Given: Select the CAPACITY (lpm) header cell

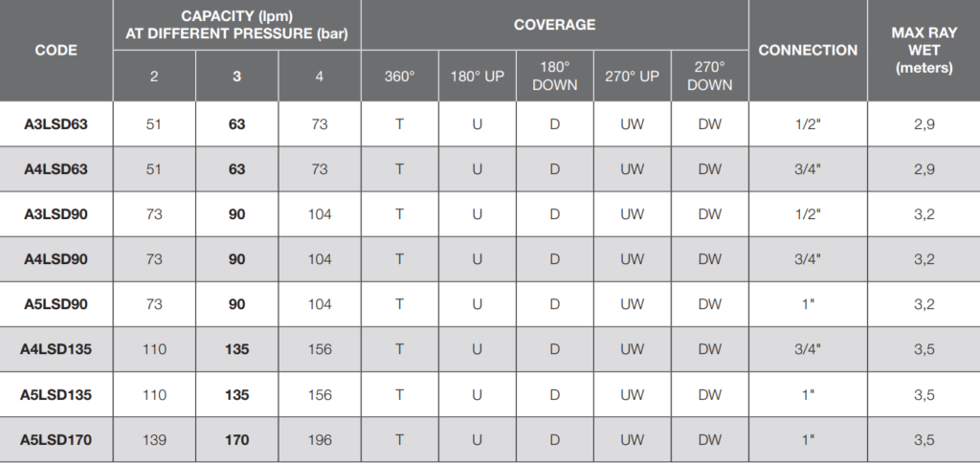Looking at the screenshot, I should pyautogui.click(x=236, y=25).
